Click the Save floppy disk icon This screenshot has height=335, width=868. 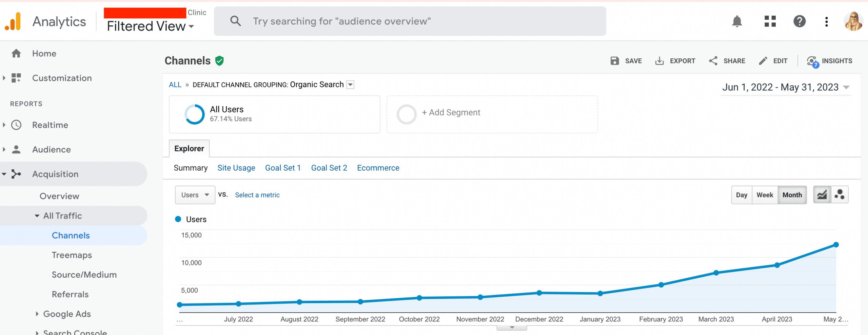pos(615,61)
